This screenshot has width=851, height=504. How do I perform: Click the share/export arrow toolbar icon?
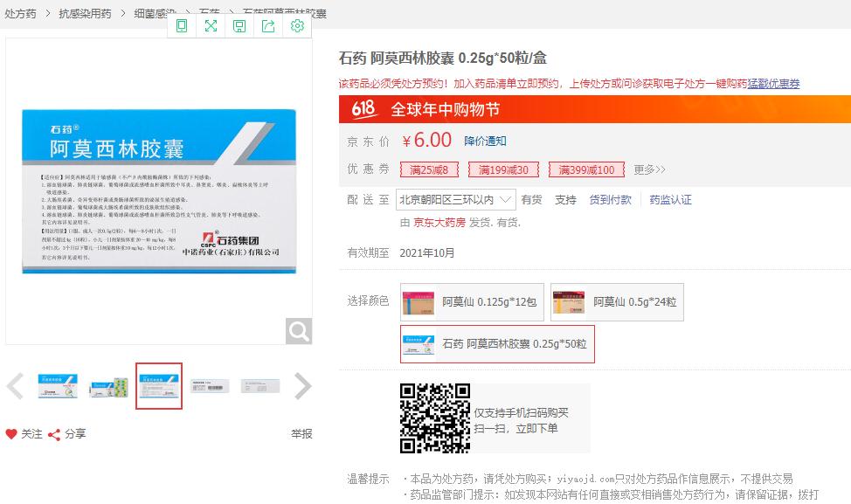point(268,26)
